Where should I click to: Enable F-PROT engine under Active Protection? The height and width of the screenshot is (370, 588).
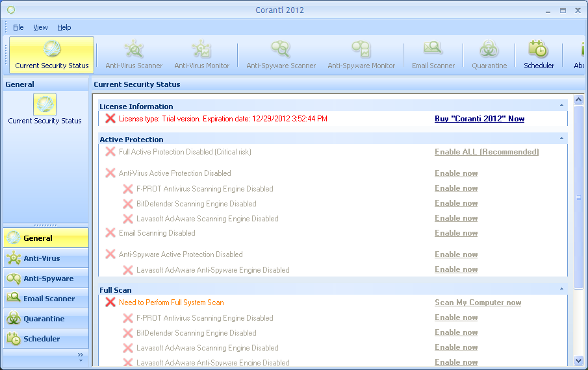click(x=456, y=188)
